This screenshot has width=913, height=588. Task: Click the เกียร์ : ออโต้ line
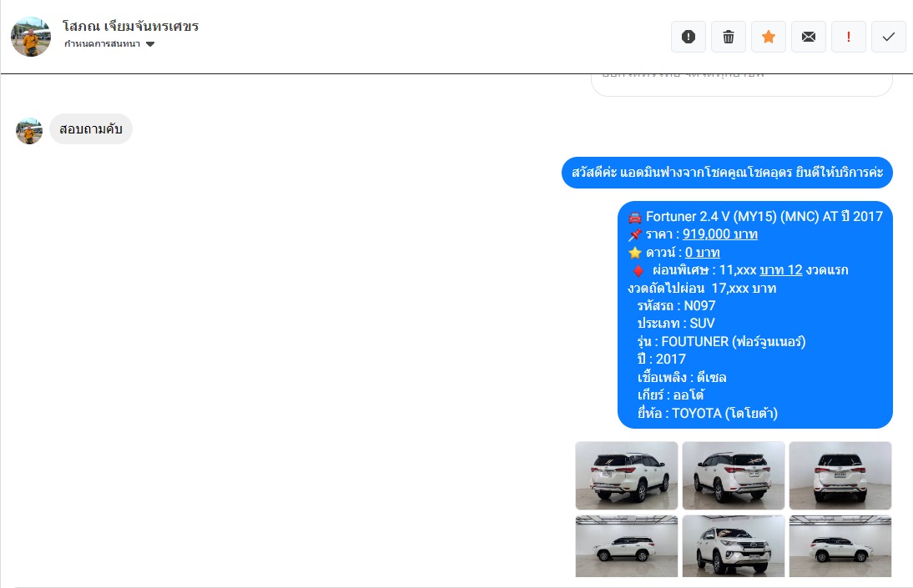pos(671,395)
